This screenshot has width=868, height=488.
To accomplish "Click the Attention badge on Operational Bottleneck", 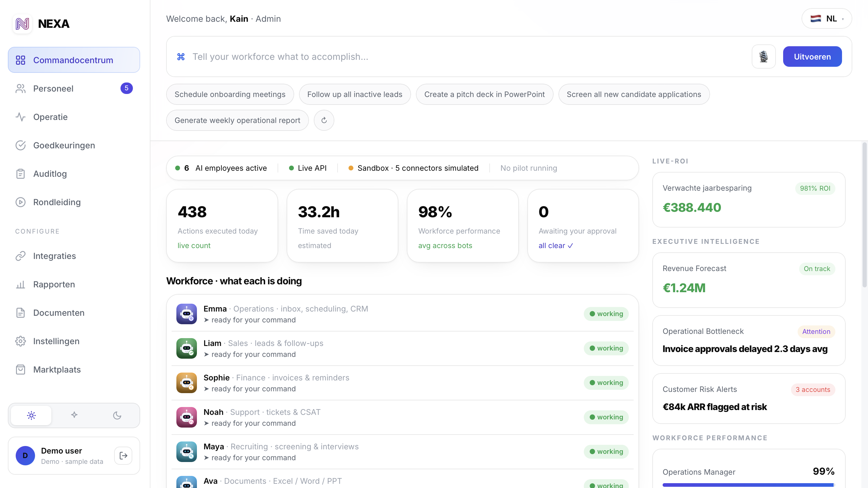I will 816,331.
